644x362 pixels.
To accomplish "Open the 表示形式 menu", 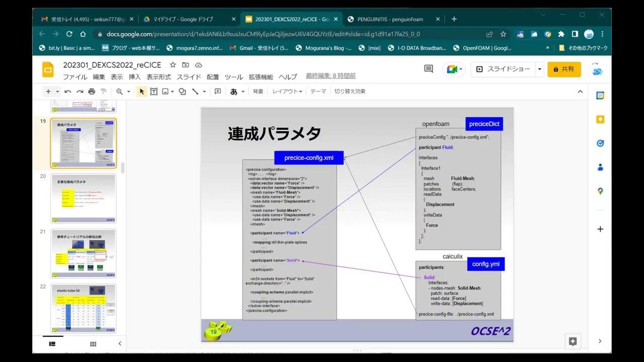I will [x=158, y=77].
